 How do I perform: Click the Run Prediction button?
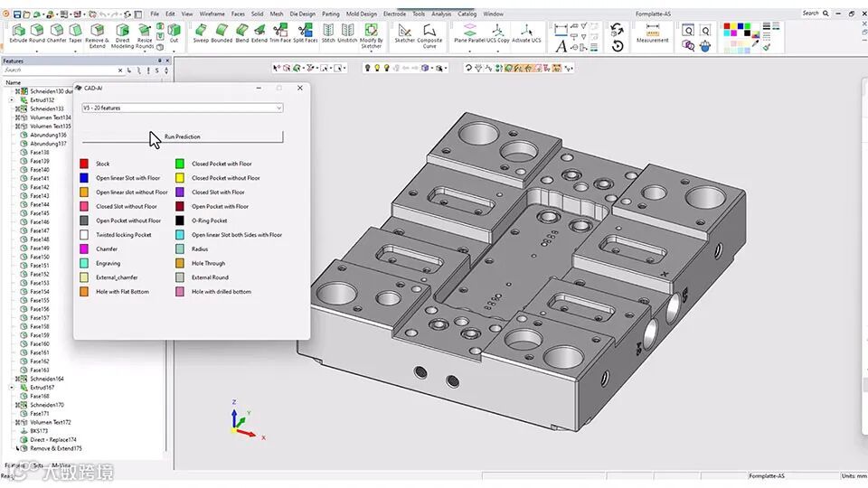pos(182,136)
